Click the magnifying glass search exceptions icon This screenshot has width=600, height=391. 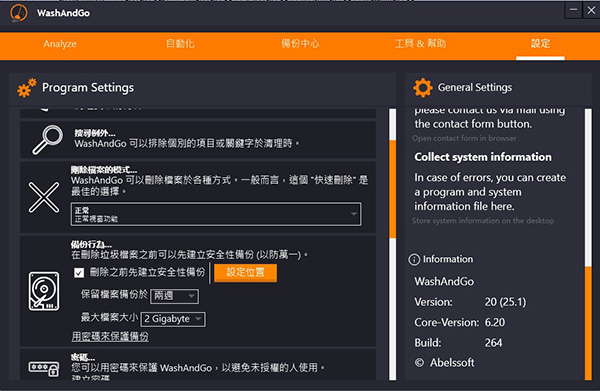pos(47,140)
